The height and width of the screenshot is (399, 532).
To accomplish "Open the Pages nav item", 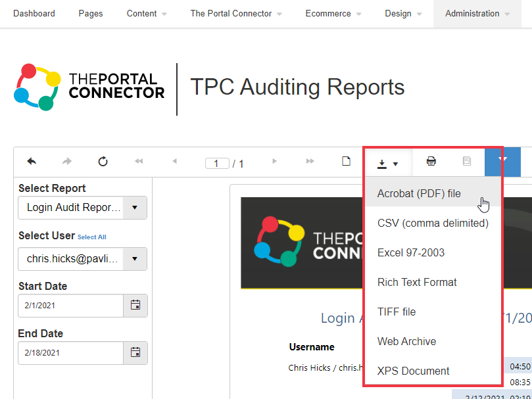I will pyautogui.click(x=91, y=14).
